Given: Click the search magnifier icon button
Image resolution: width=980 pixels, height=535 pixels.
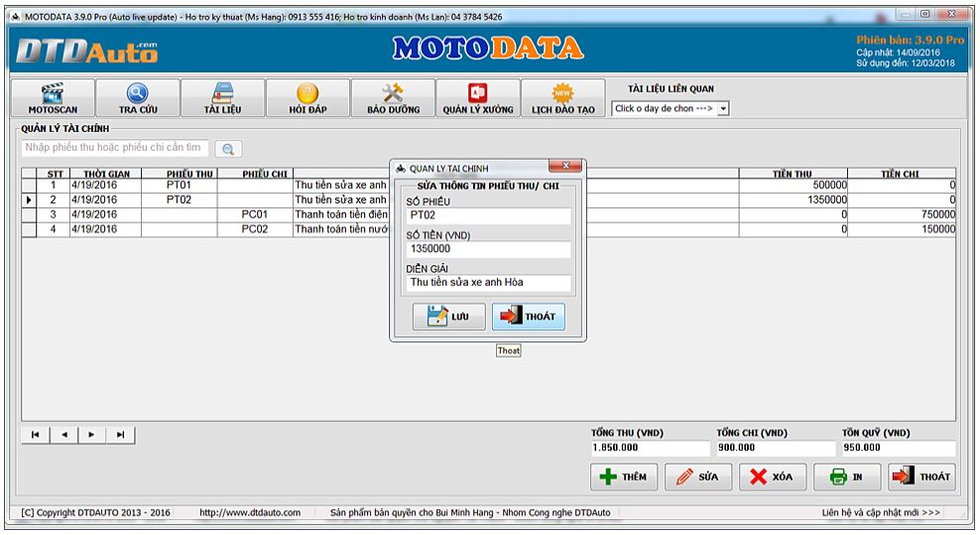Looking at the screenshot, I should pyautogui.click(x=228, y=149).
